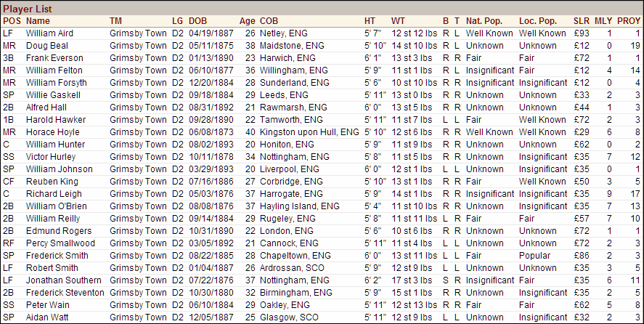Click birthplace 'Chapeltown, ENG'
This screenshot has height=324, width=644.
coord(295,255)
